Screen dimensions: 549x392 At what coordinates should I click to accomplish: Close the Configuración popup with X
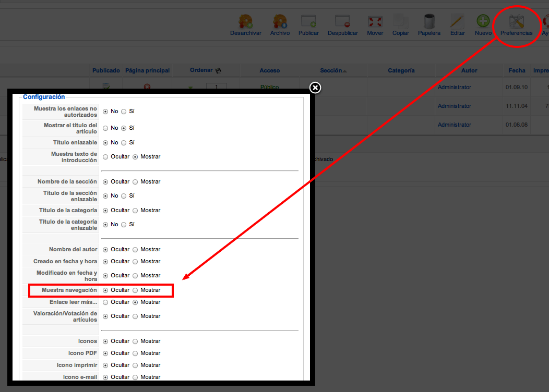coord(315,88)
